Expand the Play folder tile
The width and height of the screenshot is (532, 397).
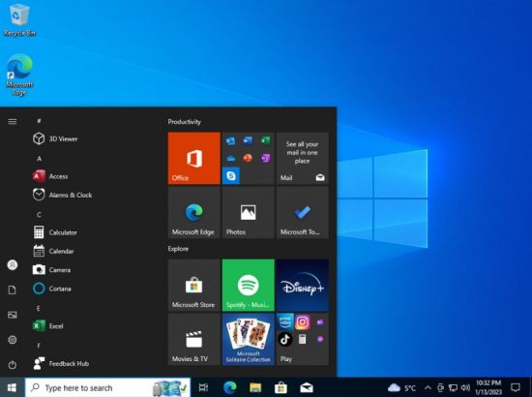(x=303, y=339)
